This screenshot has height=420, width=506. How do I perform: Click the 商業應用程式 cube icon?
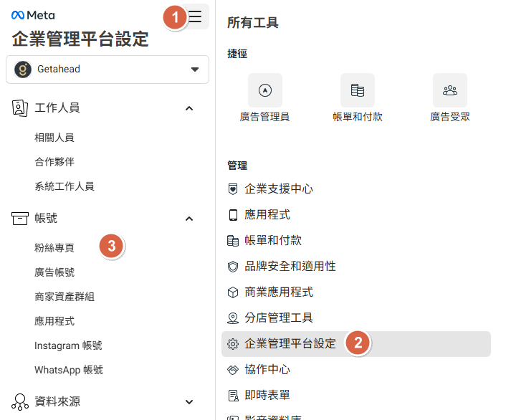tap(232, 292)
